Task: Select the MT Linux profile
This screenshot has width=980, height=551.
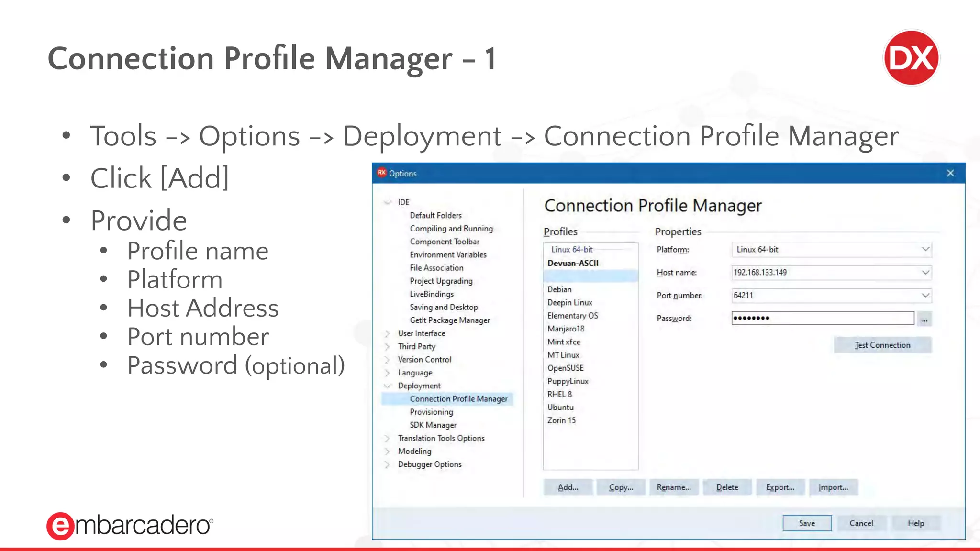Action: pos(563,355)
